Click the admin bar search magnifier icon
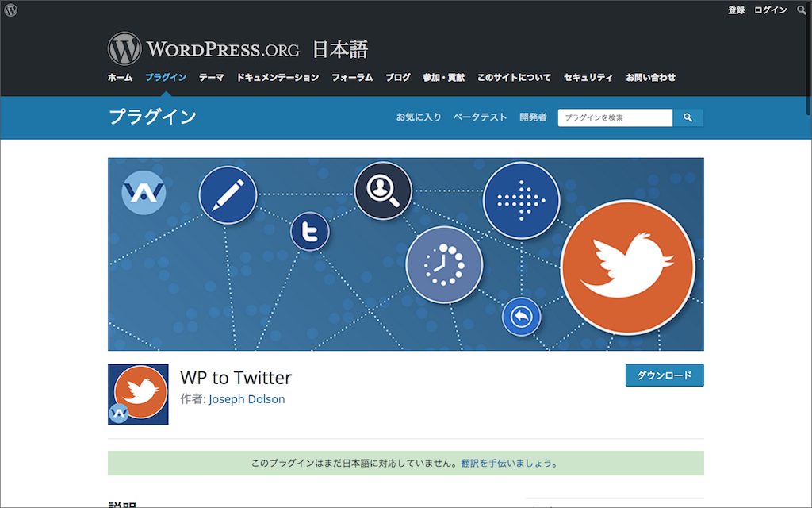This screenshot has height=508, width=812. (801, 10)
